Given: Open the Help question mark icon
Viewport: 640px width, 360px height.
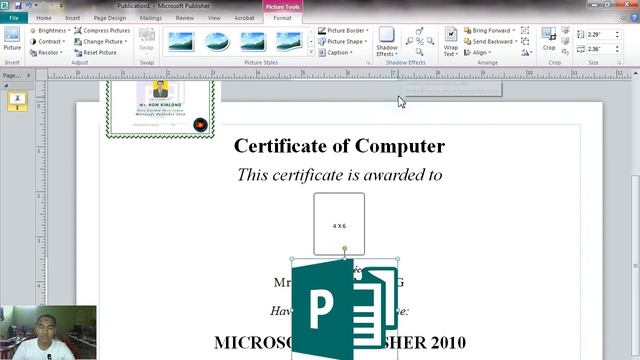Looking at the screenshot, I should click(634, 18).
